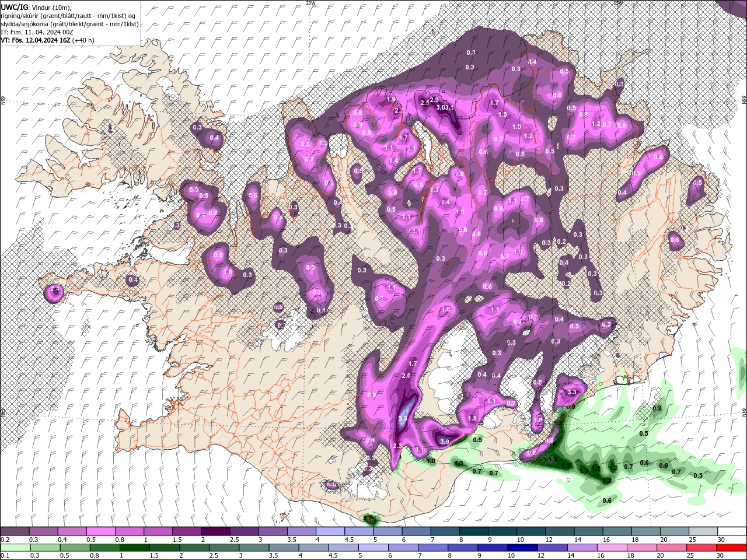Click the 3.9 value on the south coast

tap(444, 442)
